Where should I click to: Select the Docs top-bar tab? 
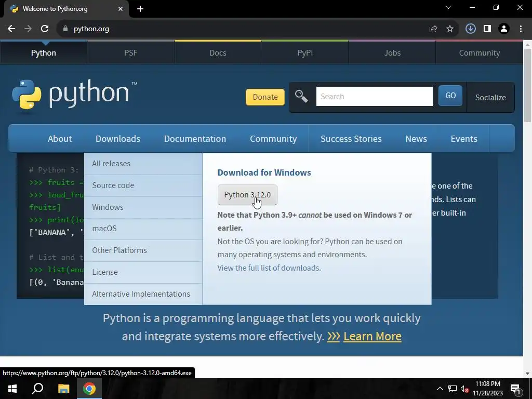218,53
